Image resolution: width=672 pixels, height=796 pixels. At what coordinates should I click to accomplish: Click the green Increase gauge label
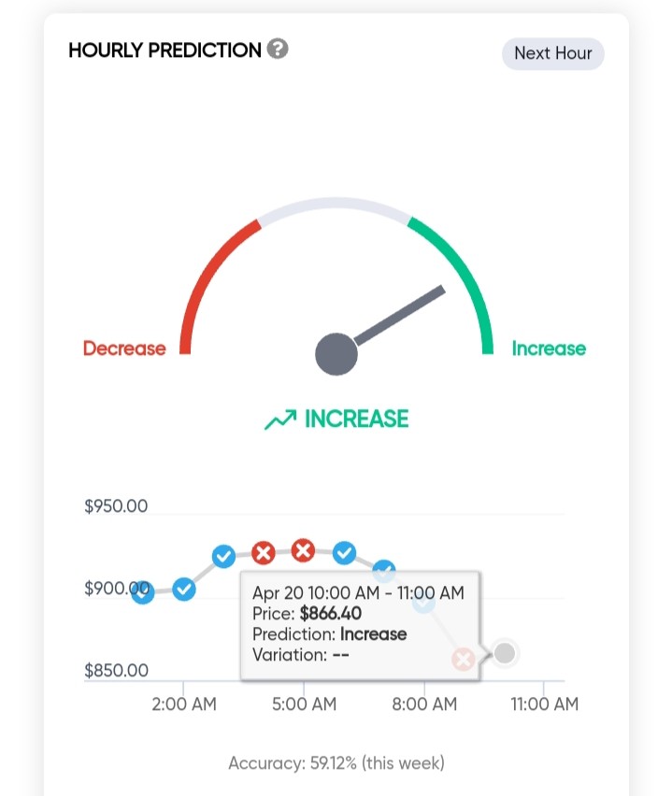click(x=549, y=348)
